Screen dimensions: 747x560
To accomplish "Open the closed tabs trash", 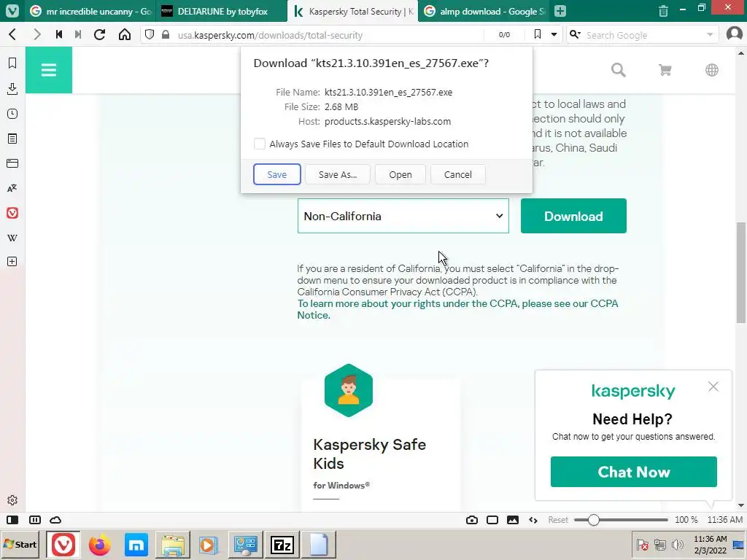I will pos(663,10).
